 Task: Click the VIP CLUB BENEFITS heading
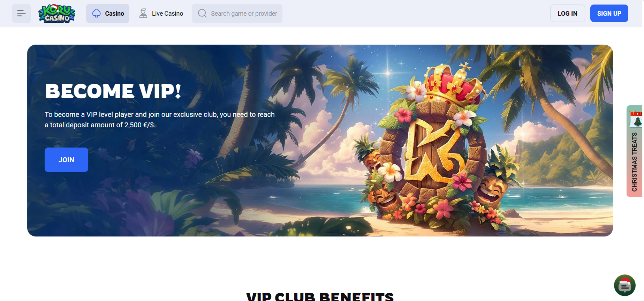(320, 296)
